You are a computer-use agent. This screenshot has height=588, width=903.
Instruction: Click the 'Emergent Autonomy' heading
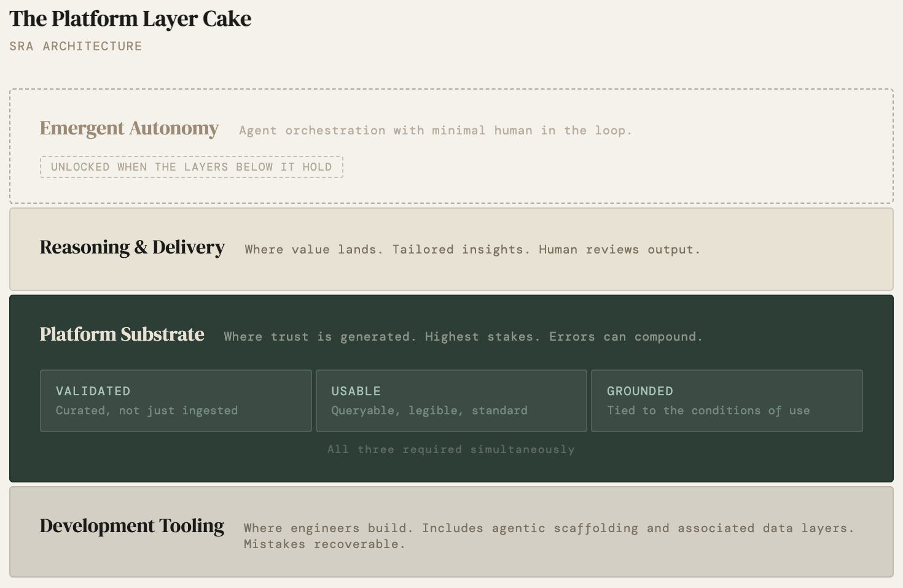(129, 128)
